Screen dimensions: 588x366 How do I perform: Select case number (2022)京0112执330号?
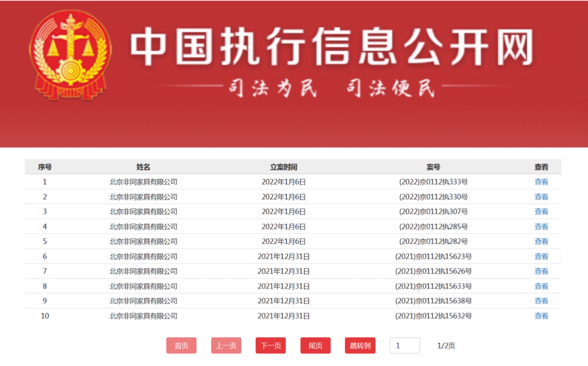(x=433, y=197)
